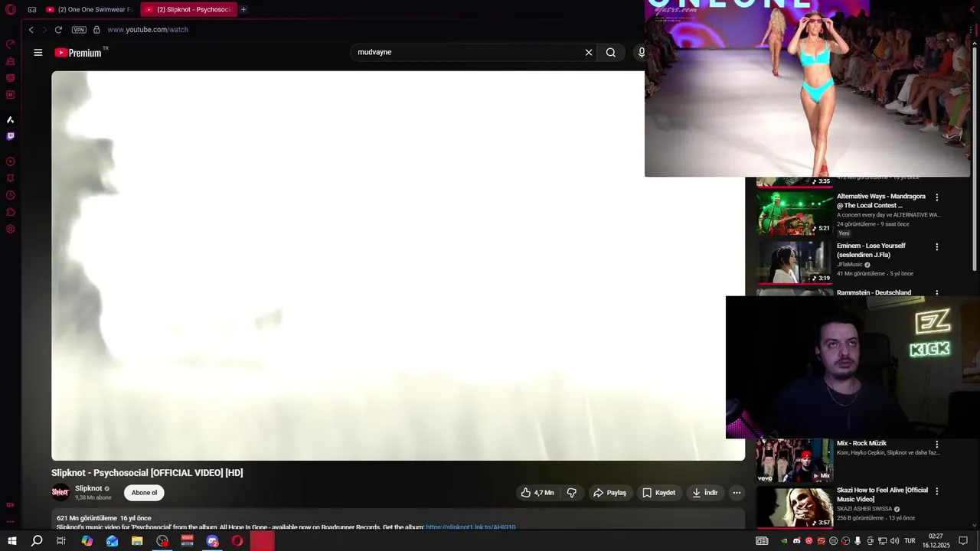Screen dimensions: 980x551
Task: Go to YouTube Premium home logo
Action: pos(77,53)
